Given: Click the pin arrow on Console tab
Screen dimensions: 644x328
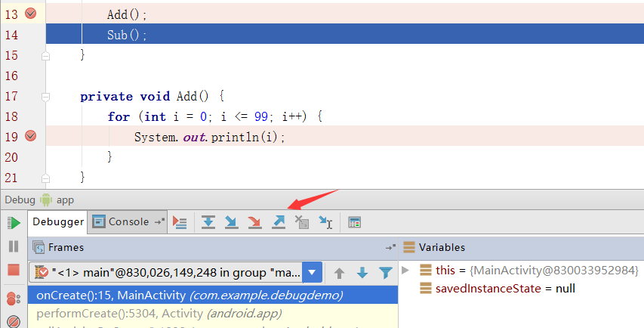Looking at the screenshot, I should [160, 221].
